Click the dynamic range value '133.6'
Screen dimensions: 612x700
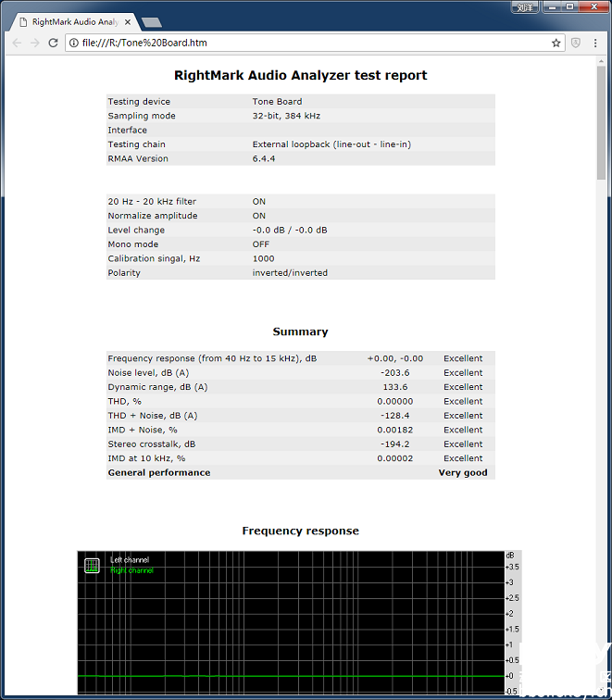pos(395,387)
